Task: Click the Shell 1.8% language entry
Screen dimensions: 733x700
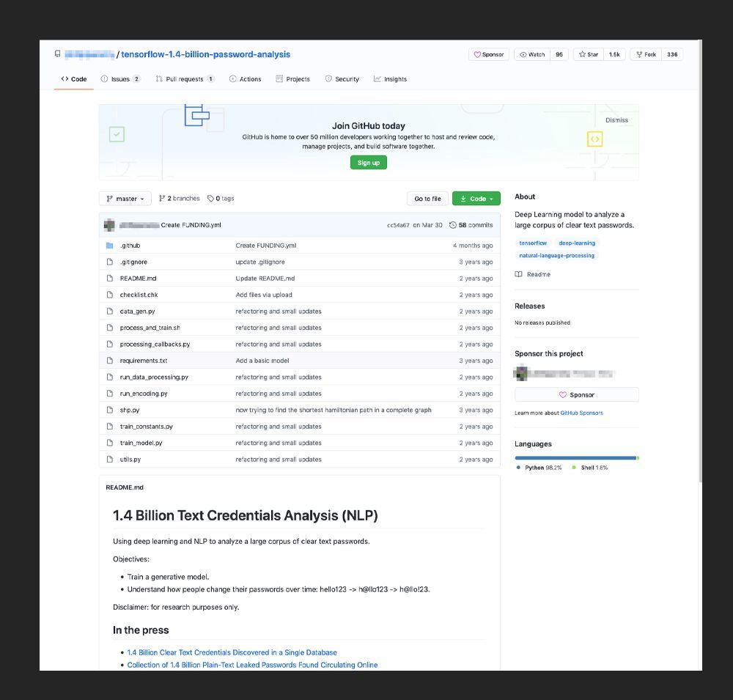Action: point(590,468)
